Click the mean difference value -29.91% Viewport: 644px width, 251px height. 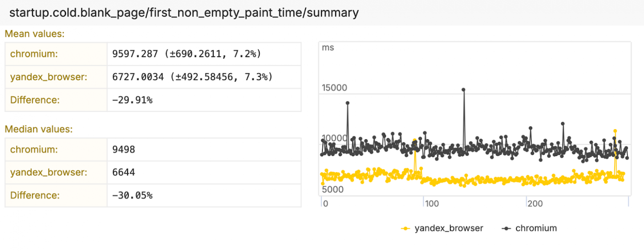click(133, 100)
